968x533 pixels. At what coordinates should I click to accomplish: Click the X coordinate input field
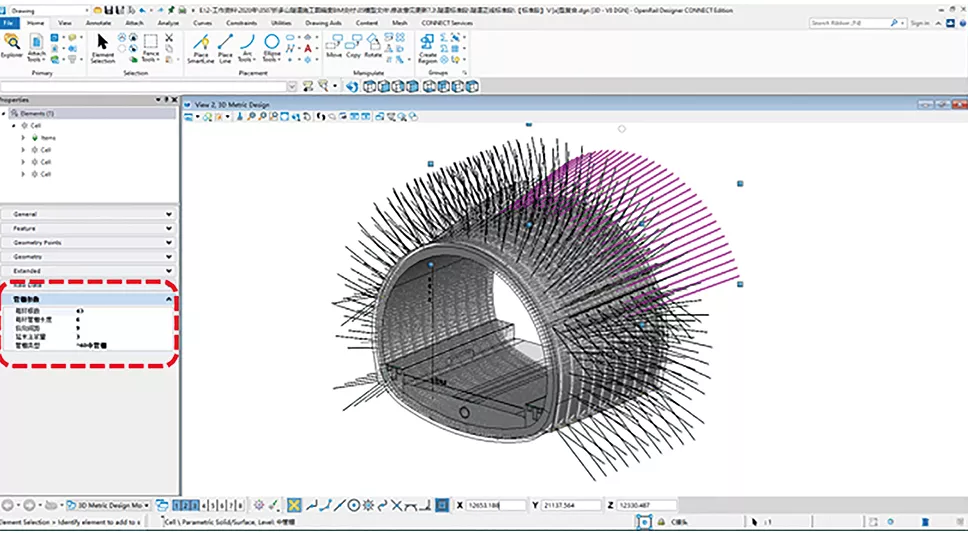tap(496, 505)
